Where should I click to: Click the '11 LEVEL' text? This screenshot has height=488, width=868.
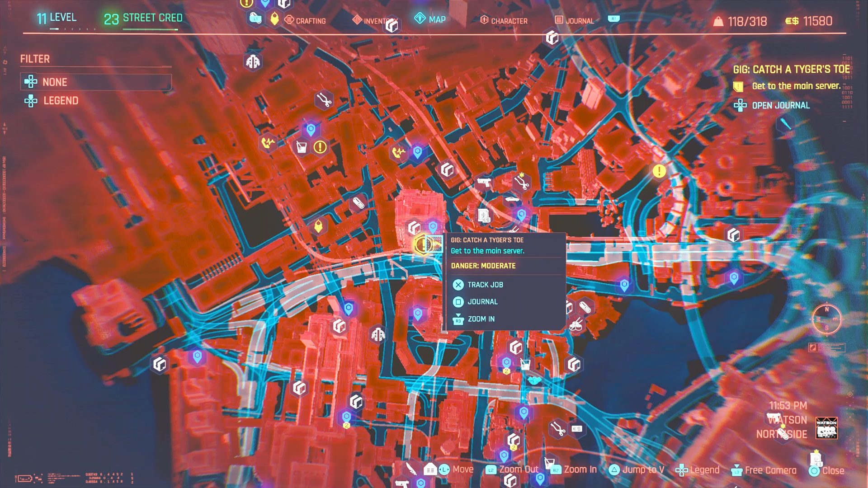pos(57,18)
